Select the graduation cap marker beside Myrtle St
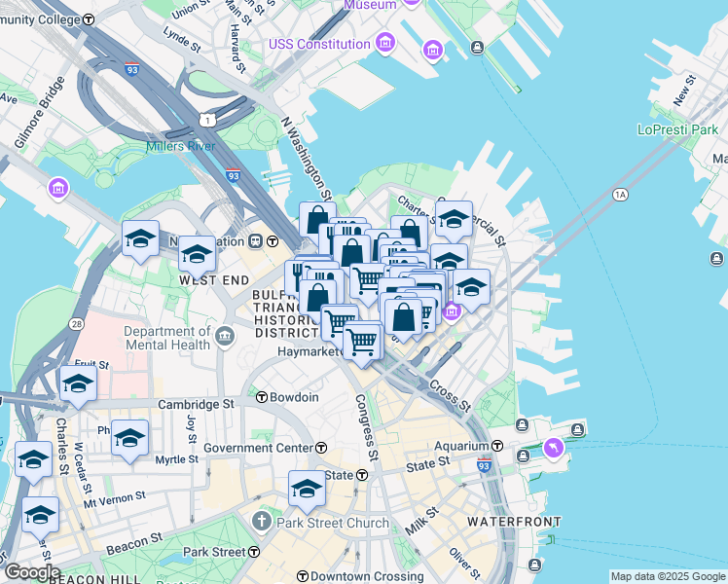The image size is (728, 584). [130, 439]
